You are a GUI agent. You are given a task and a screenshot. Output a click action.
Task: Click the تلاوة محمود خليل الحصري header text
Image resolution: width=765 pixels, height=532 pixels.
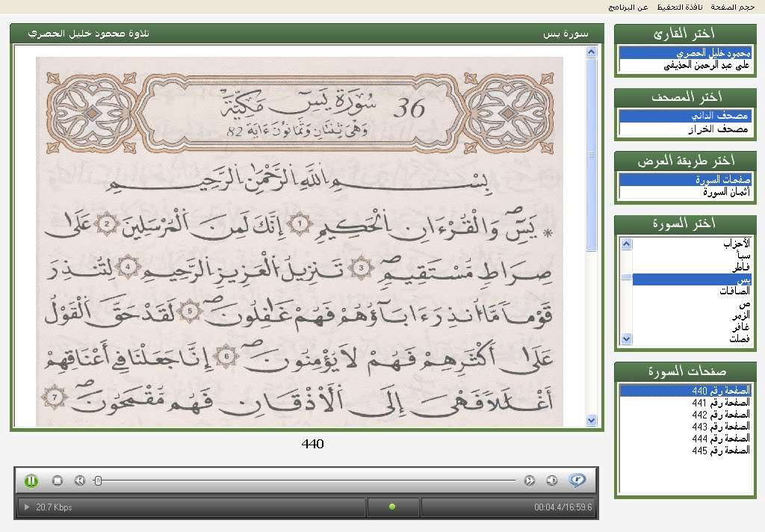pyautogui.click(x=88, y=33)
